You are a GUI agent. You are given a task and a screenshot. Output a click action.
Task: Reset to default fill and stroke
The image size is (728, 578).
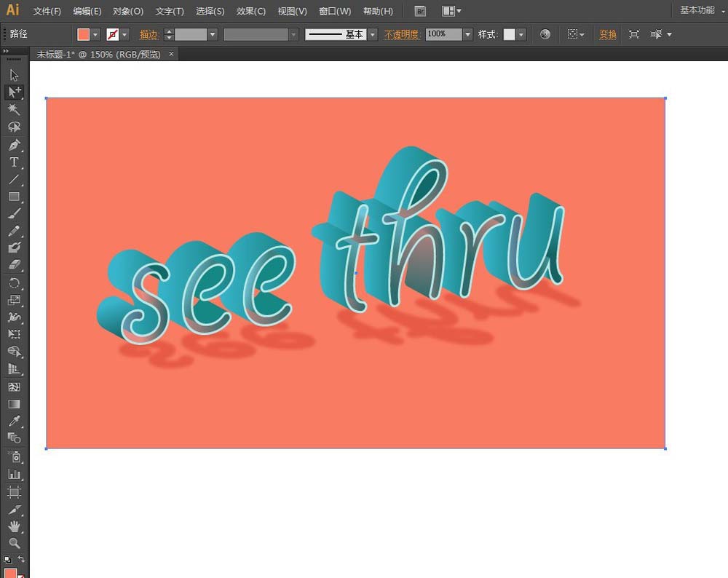[7, 559]
